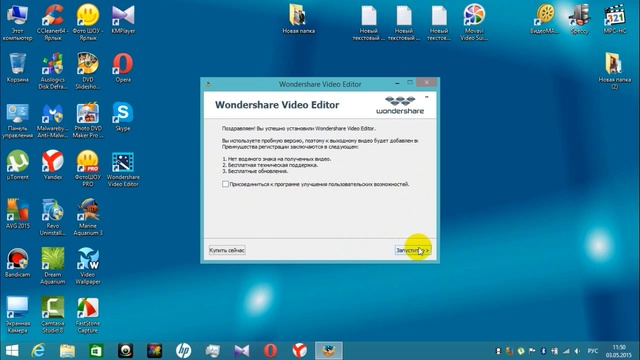
Task: Select the ВидеоМАСТЕР desktop icon
Action: [544, 19]
